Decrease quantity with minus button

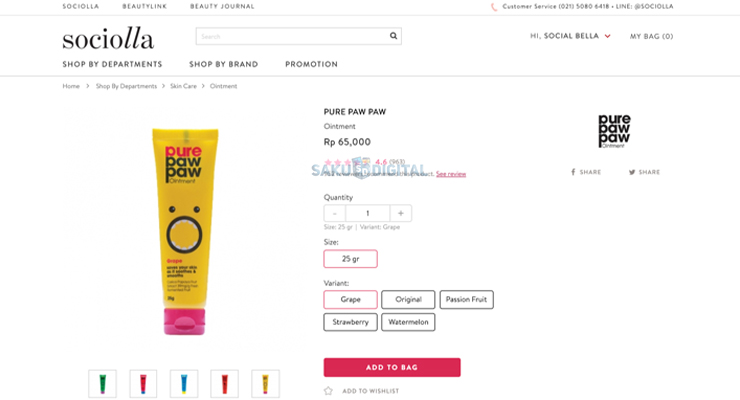335,213
